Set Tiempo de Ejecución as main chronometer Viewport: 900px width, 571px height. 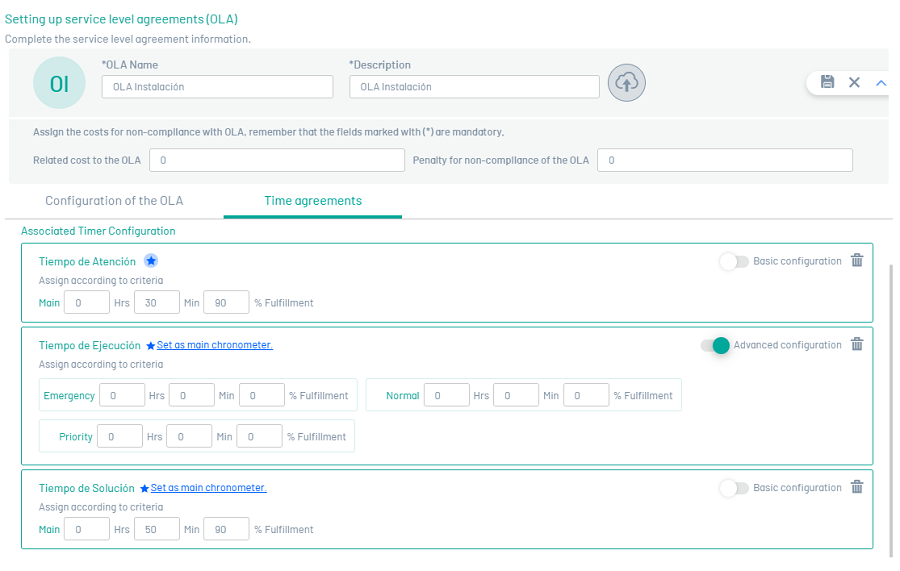coord(214,345)
